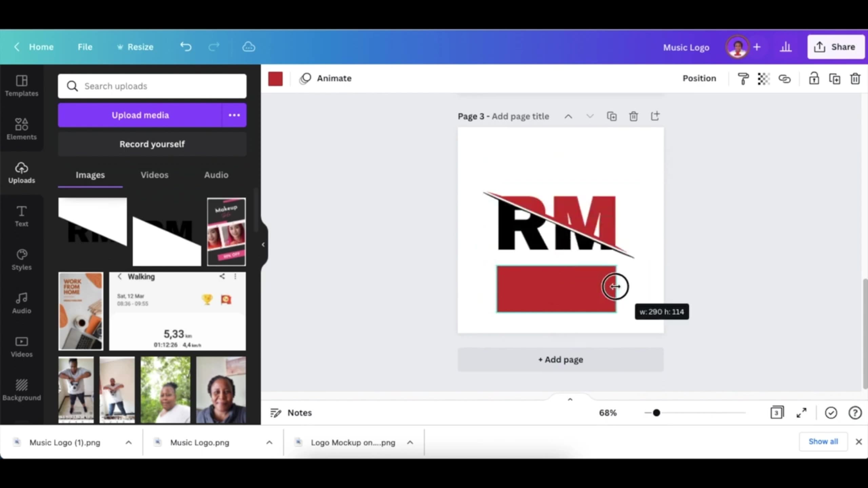Click the cloud save status icon

click(x=249, y=47)
